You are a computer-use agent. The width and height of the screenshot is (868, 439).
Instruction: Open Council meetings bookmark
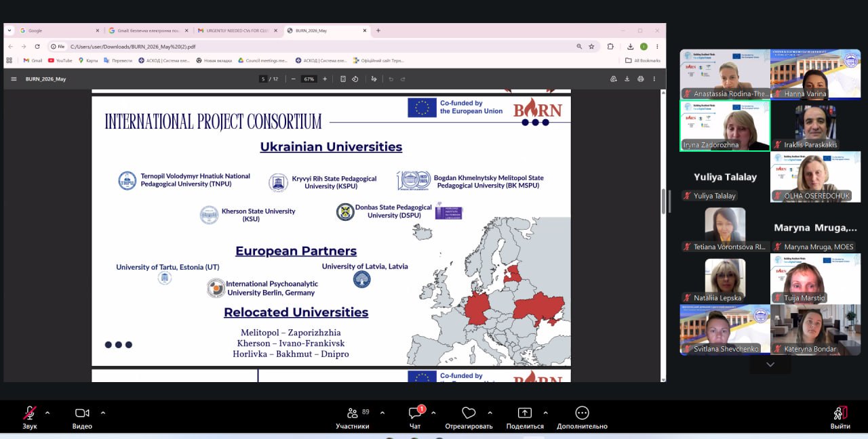tap(263, 60)
